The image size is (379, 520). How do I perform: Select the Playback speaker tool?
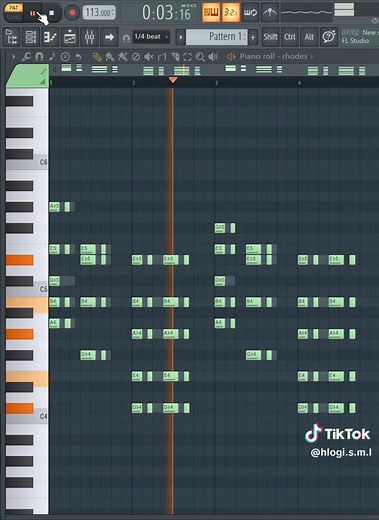(x=213, y=57)
